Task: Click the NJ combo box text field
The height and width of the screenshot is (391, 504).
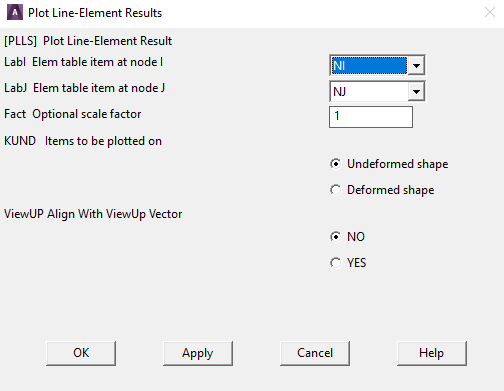Action: (x=369, y=91)
